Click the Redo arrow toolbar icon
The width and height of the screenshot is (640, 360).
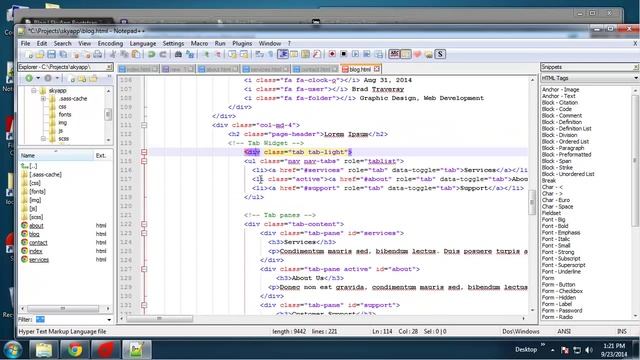[x=163, y=54]
